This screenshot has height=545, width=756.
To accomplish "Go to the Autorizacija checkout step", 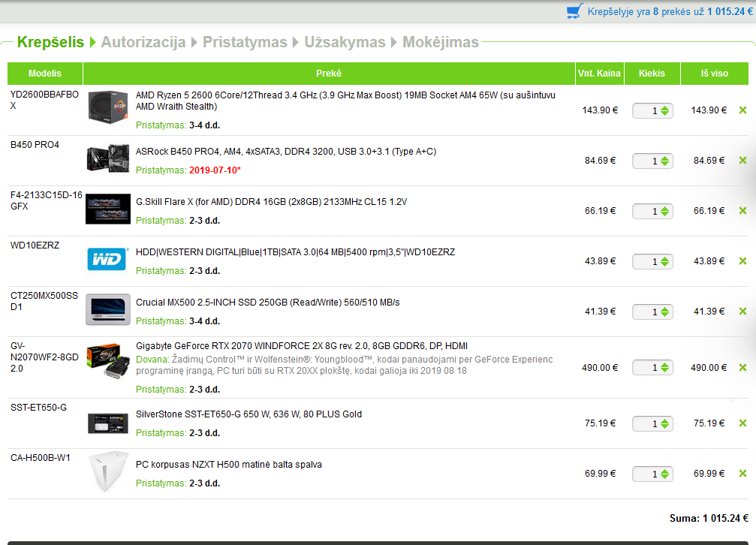I will pyautogui.click(x=143, y=42).
